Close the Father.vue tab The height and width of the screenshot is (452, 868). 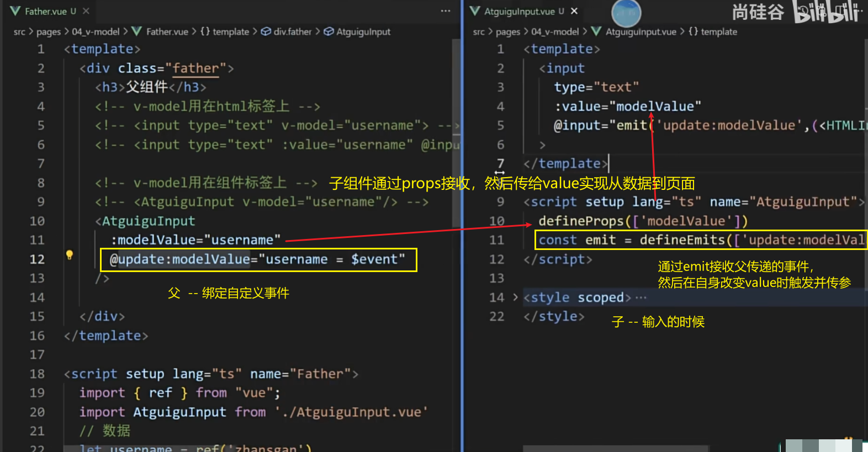(86, 11)
